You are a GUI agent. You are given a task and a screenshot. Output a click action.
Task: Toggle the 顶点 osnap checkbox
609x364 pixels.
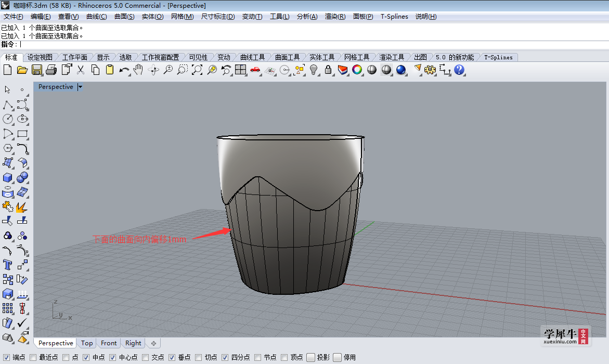(x=284, y=357)
